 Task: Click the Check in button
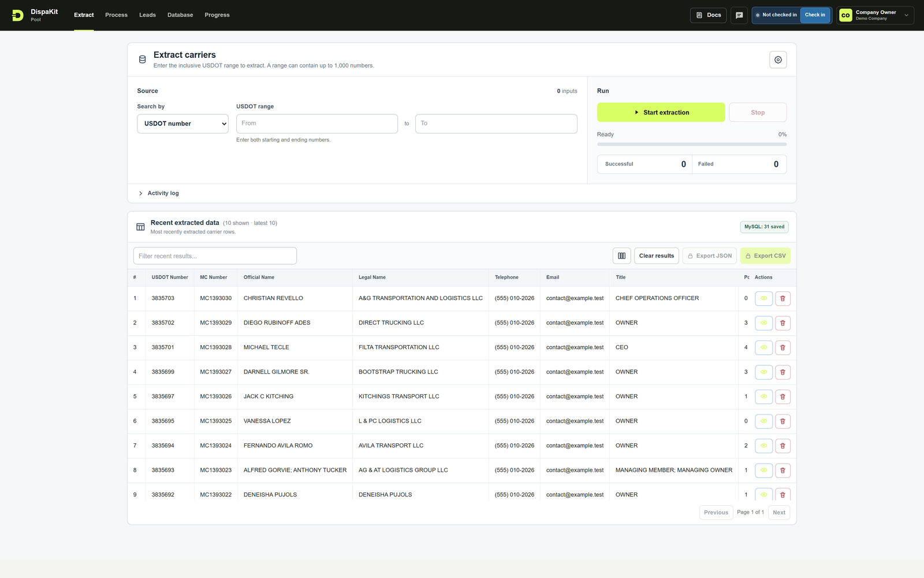815,15
